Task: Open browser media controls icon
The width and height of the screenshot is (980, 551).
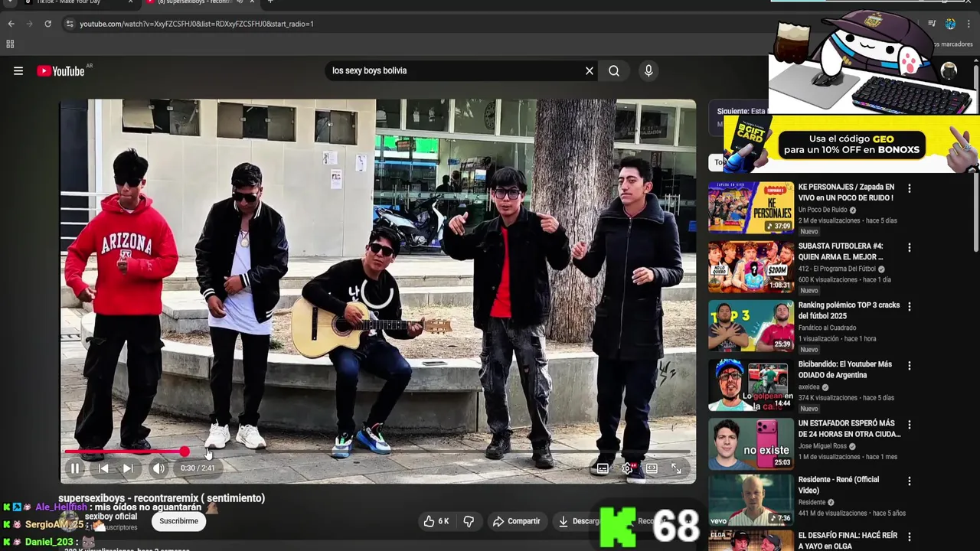Action: (932, 24)
